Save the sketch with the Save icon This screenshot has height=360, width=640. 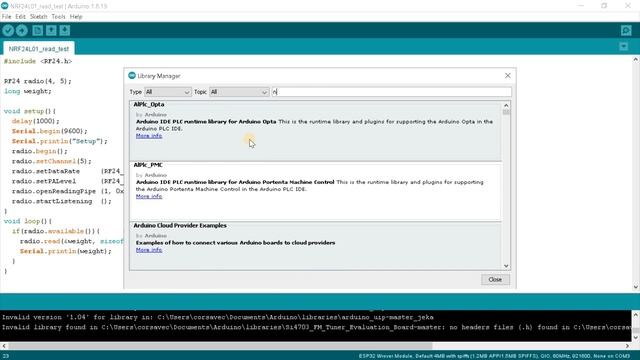pyautogui.click(x=64, y=31)
